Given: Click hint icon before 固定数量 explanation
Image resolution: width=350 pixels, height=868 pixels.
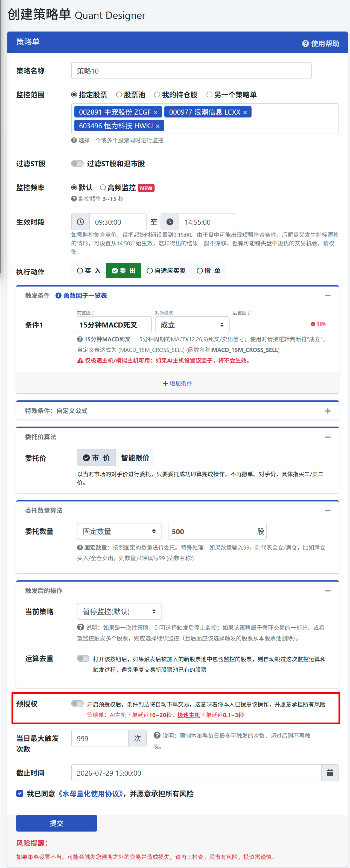Looking at the screenshot, I should 80,547.
